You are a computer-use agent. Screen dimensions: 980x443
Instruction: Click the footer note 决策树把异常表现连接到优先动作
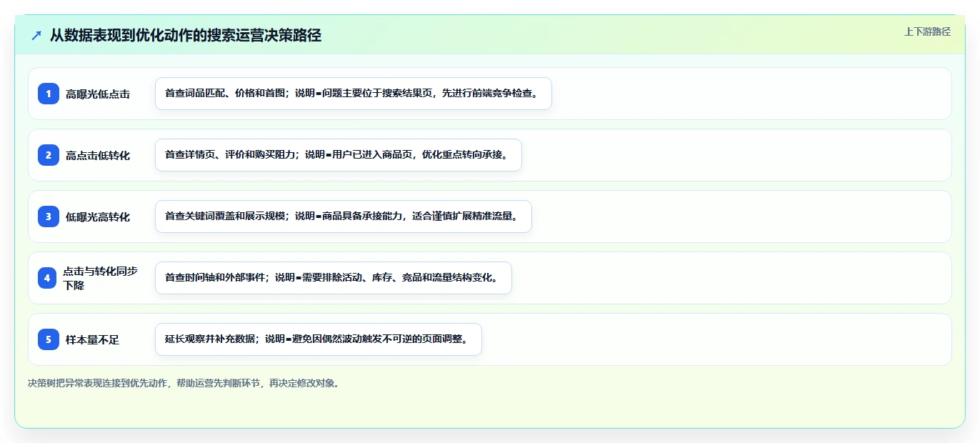click(184, 383)
